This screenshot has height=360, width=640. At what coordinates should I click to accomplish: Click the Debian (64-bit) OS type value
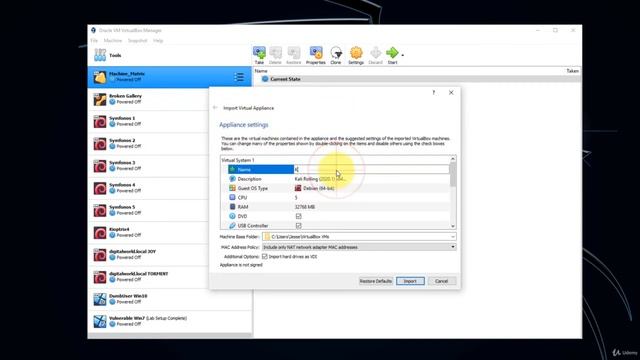318,188
